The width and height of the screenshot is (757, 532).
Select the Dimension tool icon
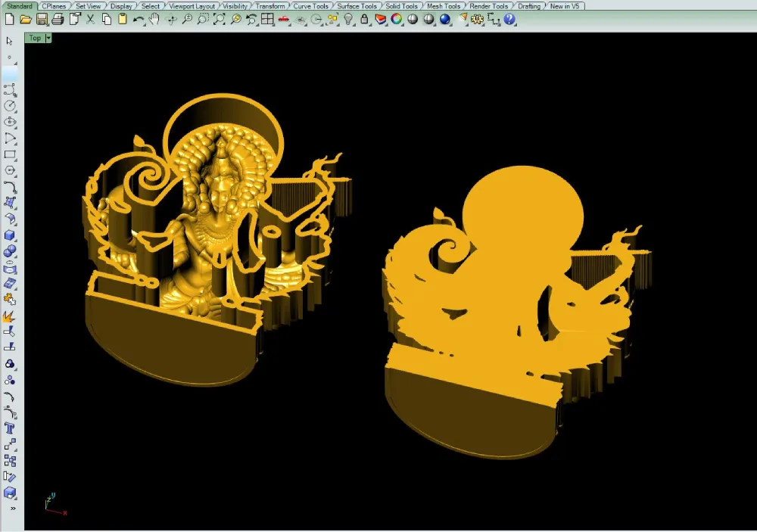[494, 20]
